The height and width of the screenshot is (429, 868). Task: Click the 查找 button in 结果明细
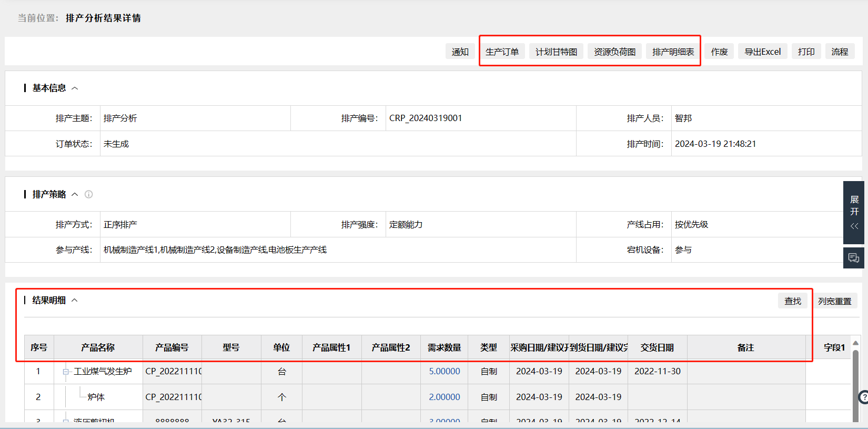pyautogui.click(x=793, y=301)
